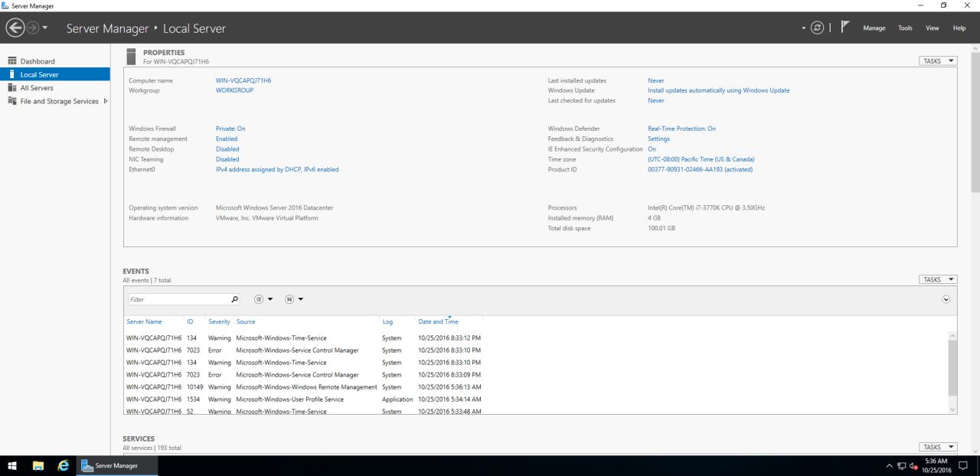Open the Events TASKS dropdown
The width and height of the screenshot is (980, 476).
939,279
